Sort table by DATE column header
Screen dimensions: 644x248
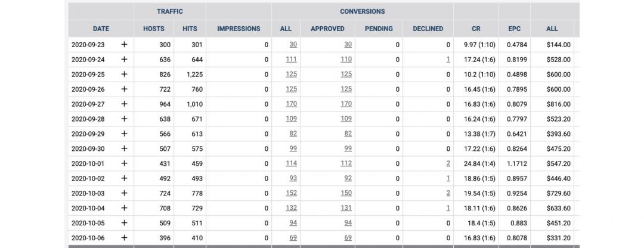point(101,29)
